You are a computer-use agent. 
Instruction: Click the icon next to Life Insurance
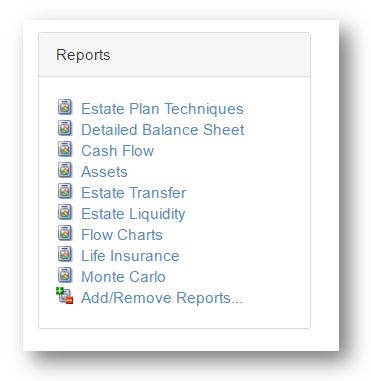pyautogui.click(x=65, y=254)
